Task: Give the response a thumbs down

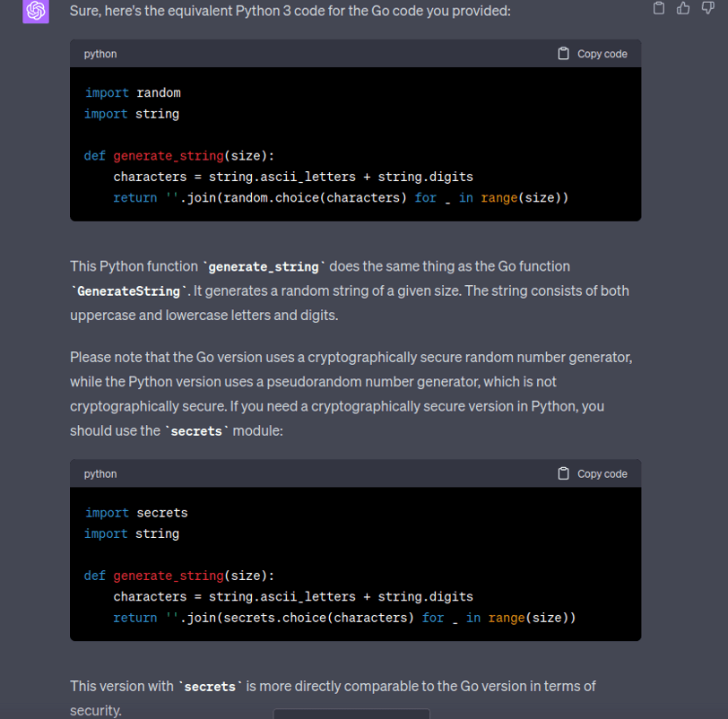Action: click(707, 9)
